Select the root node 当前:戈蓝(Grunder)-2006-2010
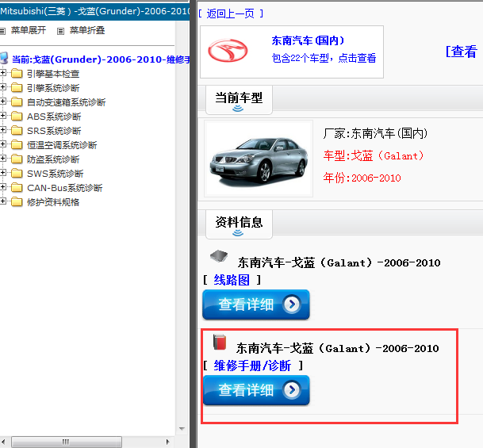Viewport: 483px width, 448px height. [101, 59]
